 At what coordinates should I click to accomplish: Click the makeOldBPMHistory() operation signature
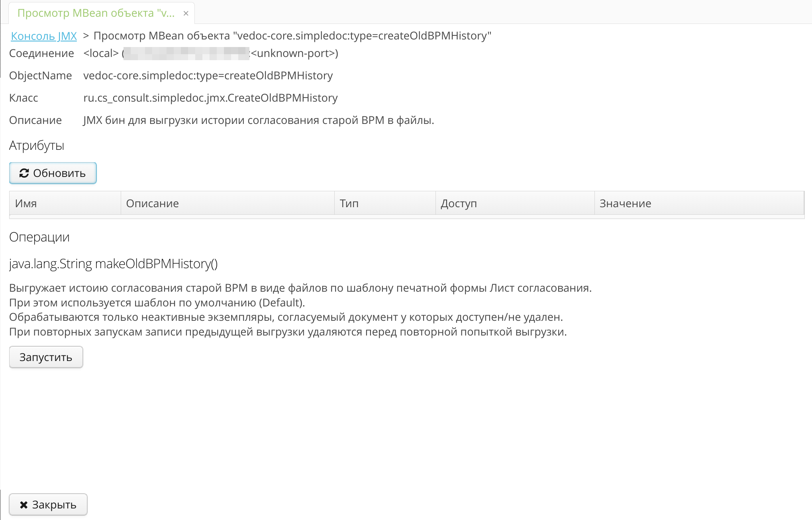(113, 264)
